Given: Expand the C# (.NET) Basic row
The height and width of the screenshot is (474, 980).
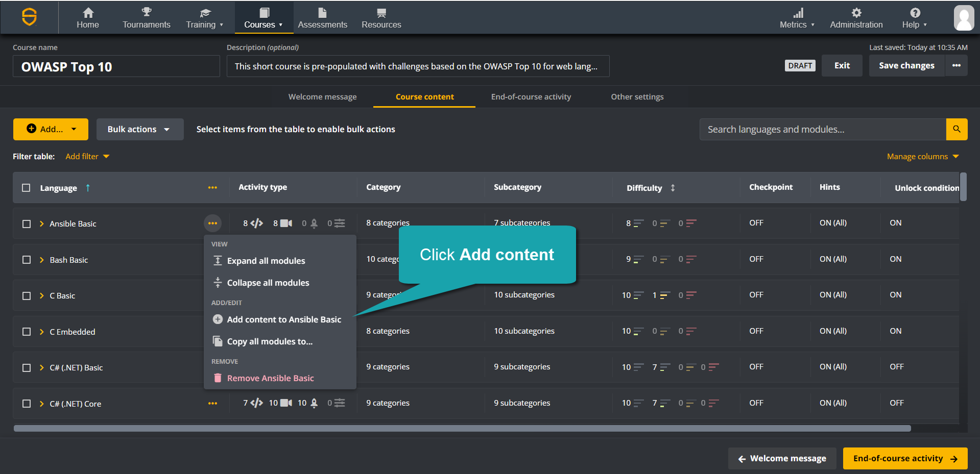Looking at the screenshot, I should coord(42,368).
